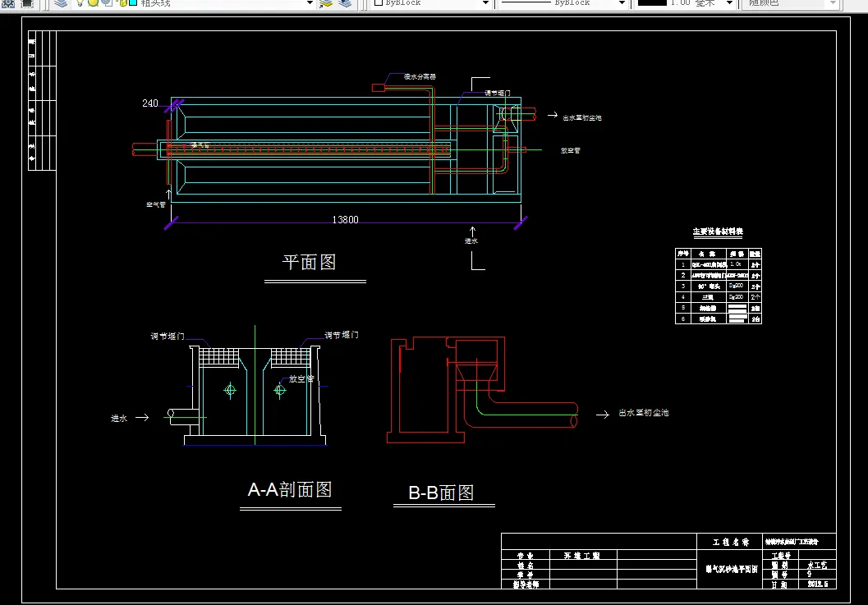Select the 平面图 title text
The width and height of the screenshot is (868, 605).
pos(310,262)
